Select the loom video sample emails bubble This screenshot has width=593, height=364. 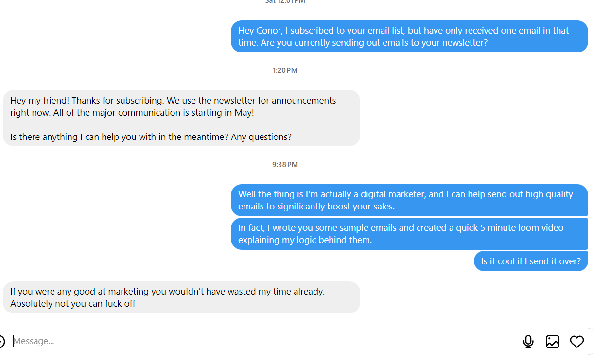pyautogui.click(x=409, y=234)
